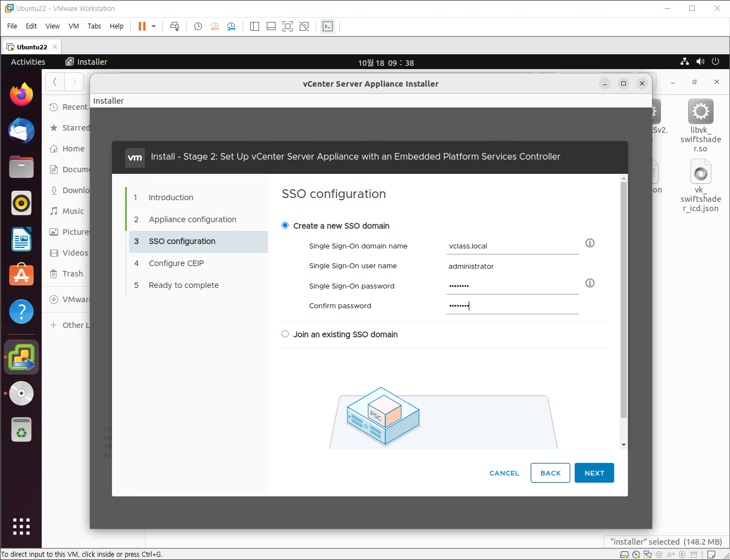Click the BACK button
Viewport: 730px width, 560px height.
click(551, 473)
